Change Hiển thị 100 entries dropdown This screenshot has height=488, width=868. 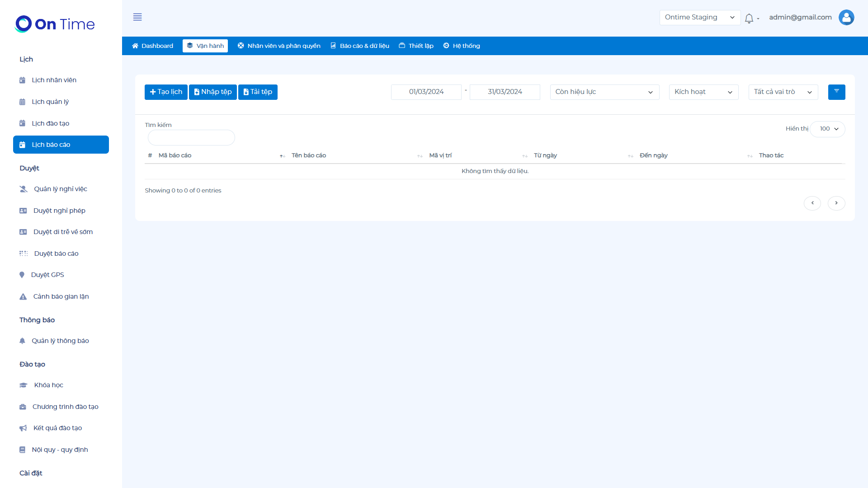click(x=828, y=129)
